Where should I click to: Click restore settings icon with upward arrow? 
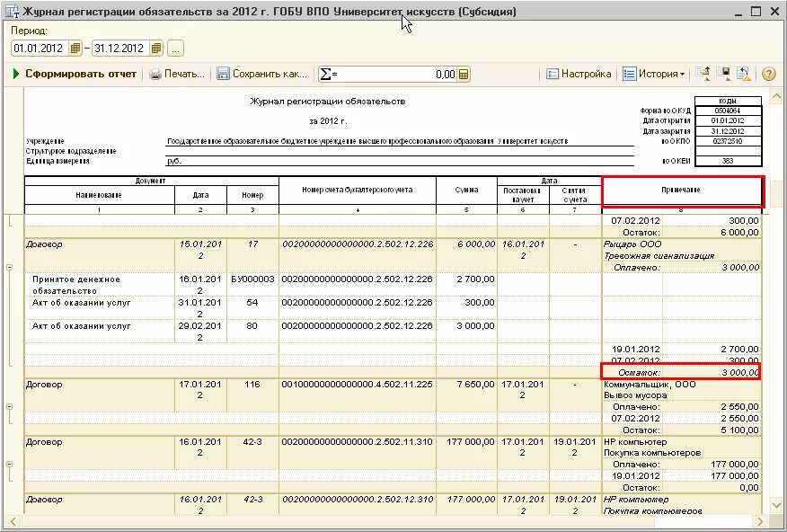point(703,74)
